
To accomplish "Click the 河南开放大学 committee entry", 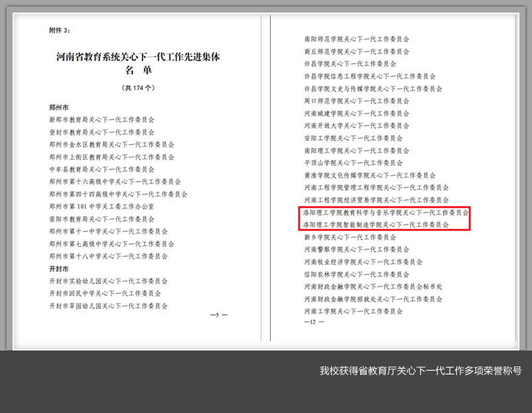I will 356,125.
